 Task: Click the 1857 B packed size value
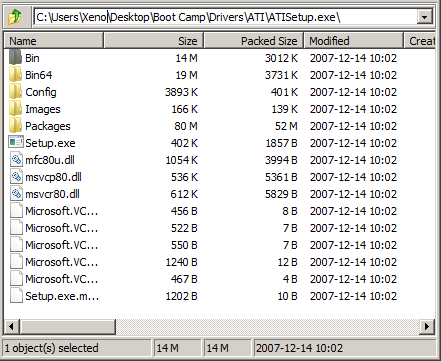click(281, 143)
